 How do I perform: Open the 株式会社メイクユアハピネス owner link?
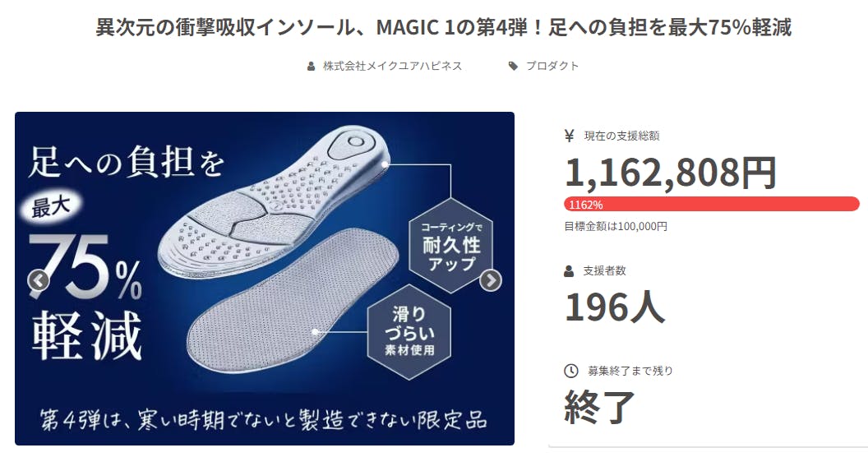[x=391, y=67]
